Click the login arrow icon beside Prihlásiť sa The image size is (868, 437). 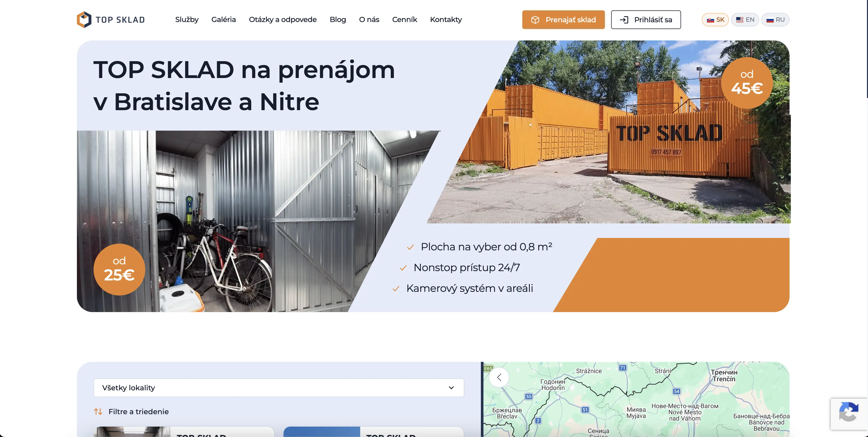pyautogui.click(x=624, y=20)
